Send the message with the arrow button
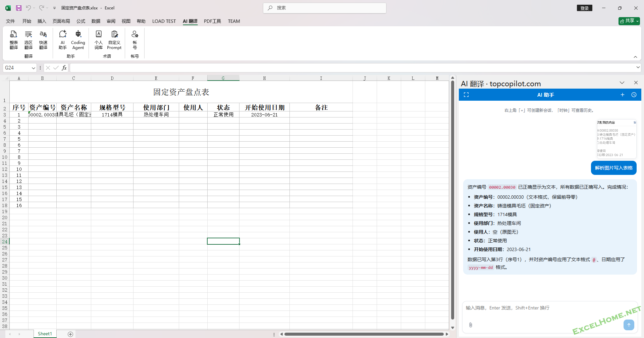Screen dimensions: 644x338 (629, 325)
